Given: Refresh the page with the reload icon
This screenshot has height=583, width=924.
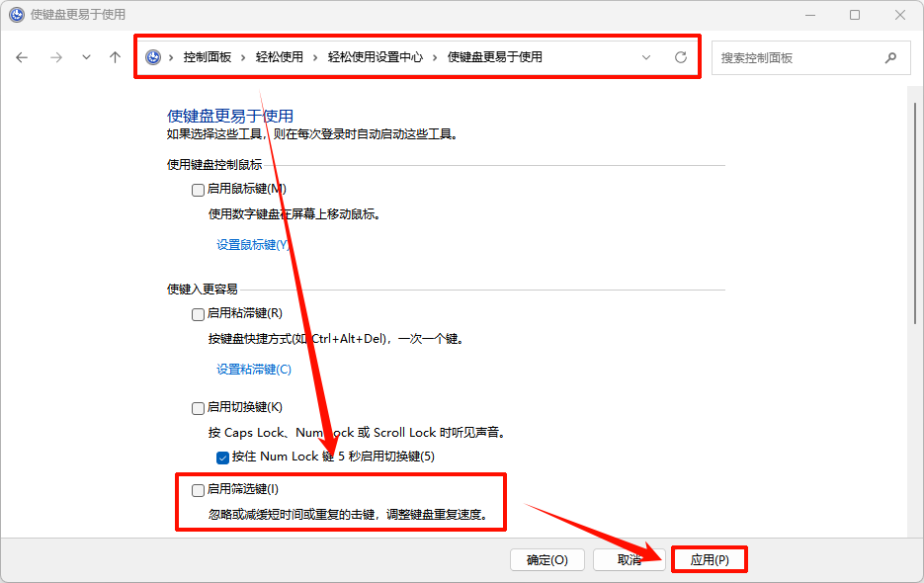Looking at the screenshot, I should tap(680, 57).
